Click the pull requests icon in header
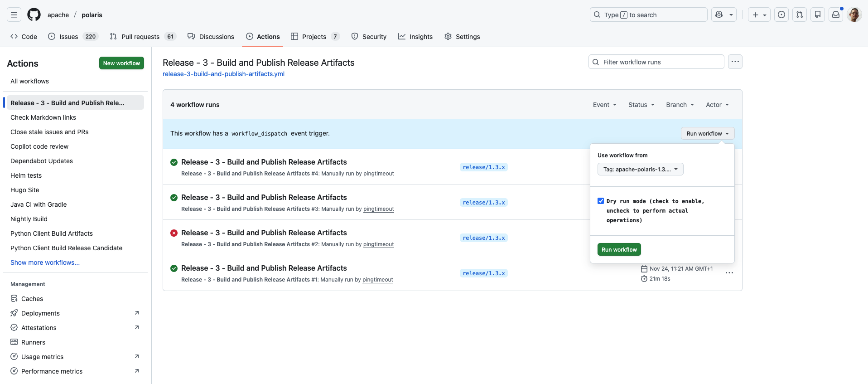Viewport: 868px width, 384px height. coord(800,15)
